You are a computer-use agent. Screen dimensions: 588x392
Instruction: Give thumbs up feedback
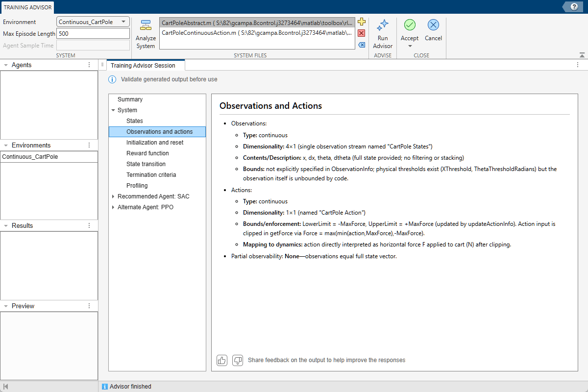(x=222, y=360)
